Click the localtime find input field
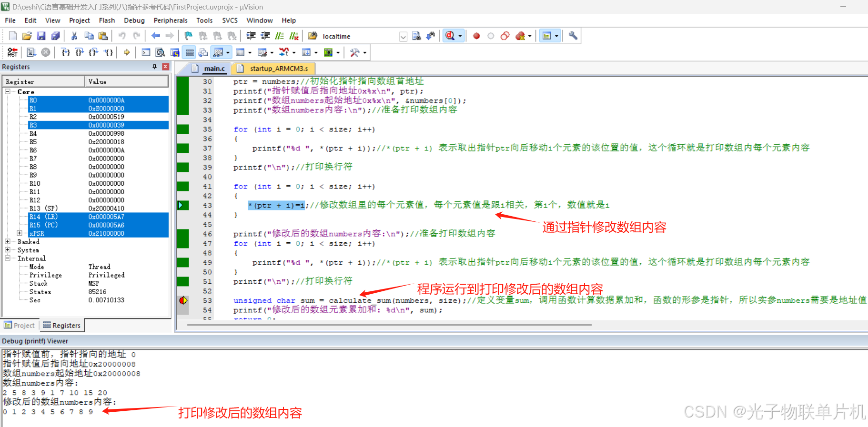Image resolution: width=868 pixels, height=427 pixels. coord(359,36)
